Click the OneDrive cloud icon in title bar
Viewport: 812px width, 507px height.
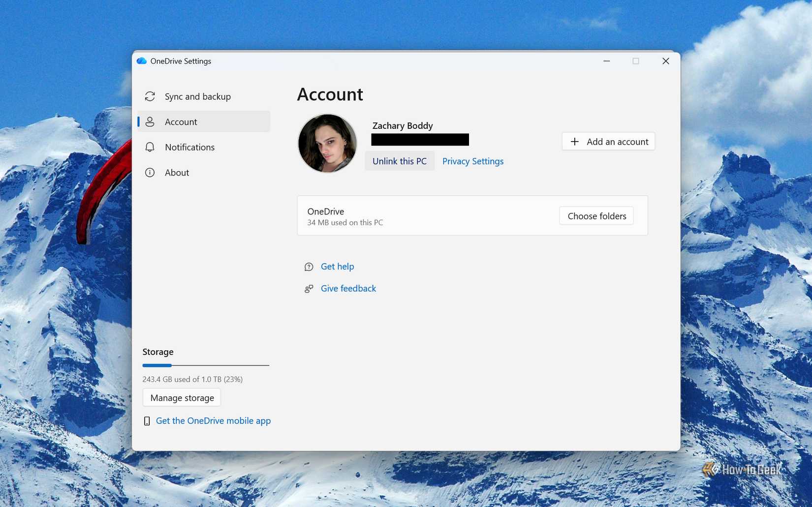pos(142,61)
